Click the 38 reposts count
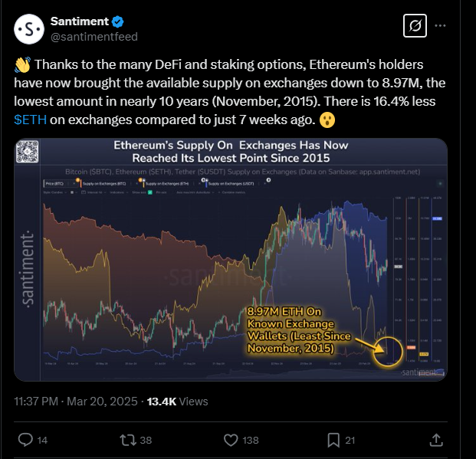The width and height of the screenshot is (476, 459). point(146,441)
